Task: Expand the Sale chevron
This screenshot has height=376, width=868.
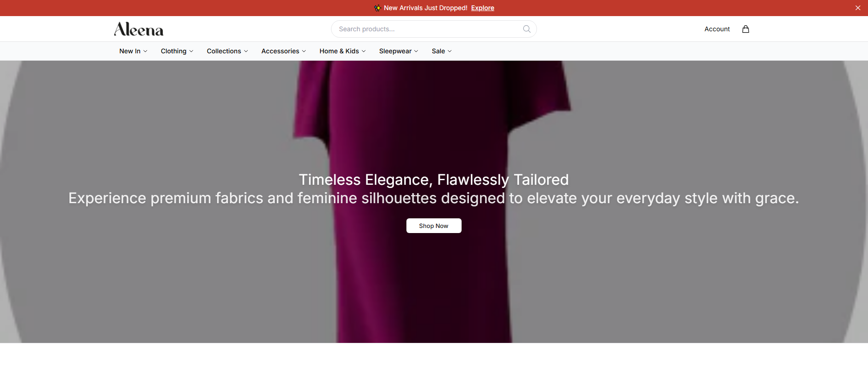Action: (450, 51)
